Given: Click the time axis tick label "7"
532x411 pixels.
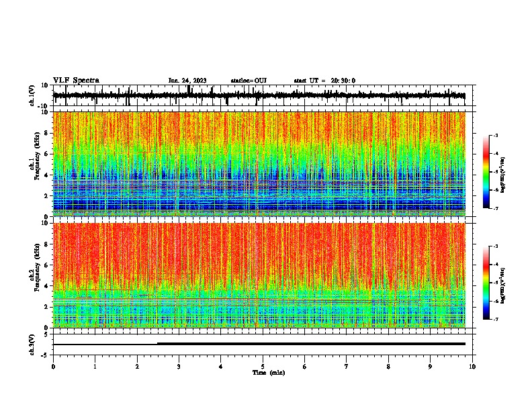Looking at the screenshot, I should 347,367.
